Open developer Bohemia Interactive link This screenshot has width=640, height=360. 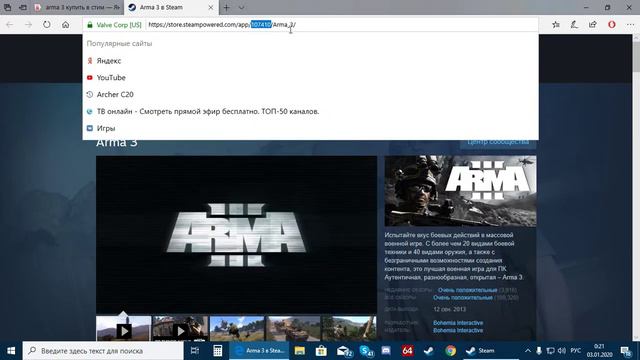coord(458,322)
